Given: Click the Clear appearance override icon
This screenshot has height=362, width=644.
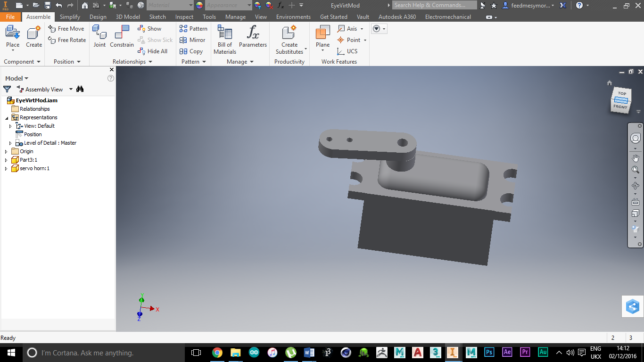Looking at the screenshot, I should click(x=269, y=5).
